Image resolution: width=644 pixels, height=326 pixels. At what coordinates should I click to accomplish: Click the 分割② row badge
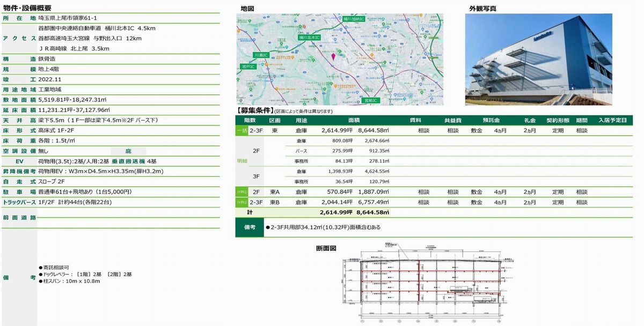click(x=242, y=202)
